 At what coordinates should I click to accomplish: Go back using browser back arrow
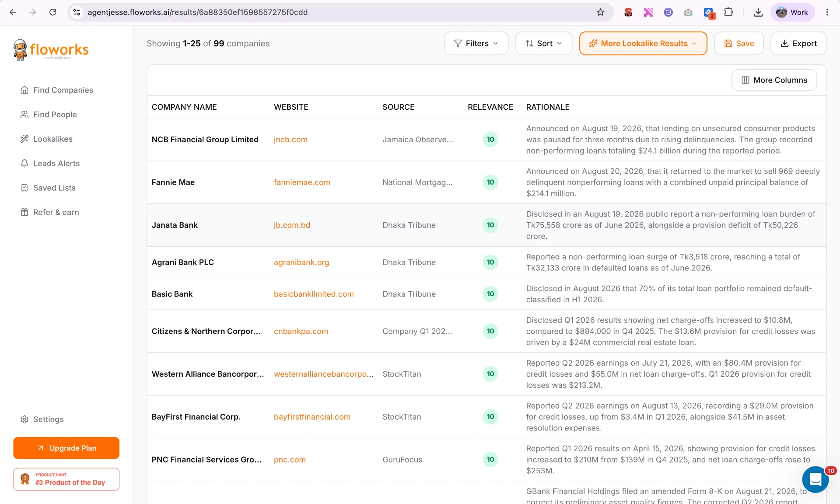pos(13,12)
